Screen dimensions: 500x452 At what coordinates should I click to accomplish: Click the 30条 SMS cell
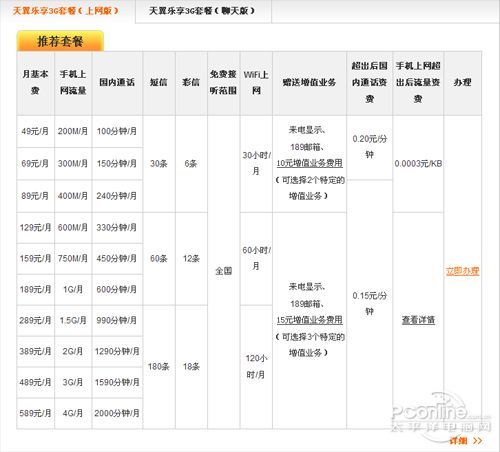(159, 164)
